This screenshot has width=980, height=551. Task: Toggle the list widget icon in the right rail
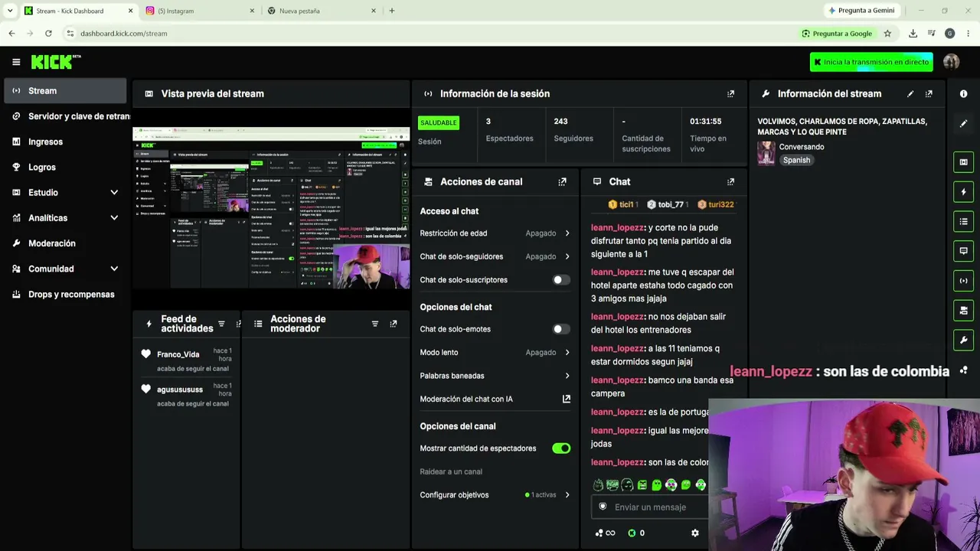(963, 221)
